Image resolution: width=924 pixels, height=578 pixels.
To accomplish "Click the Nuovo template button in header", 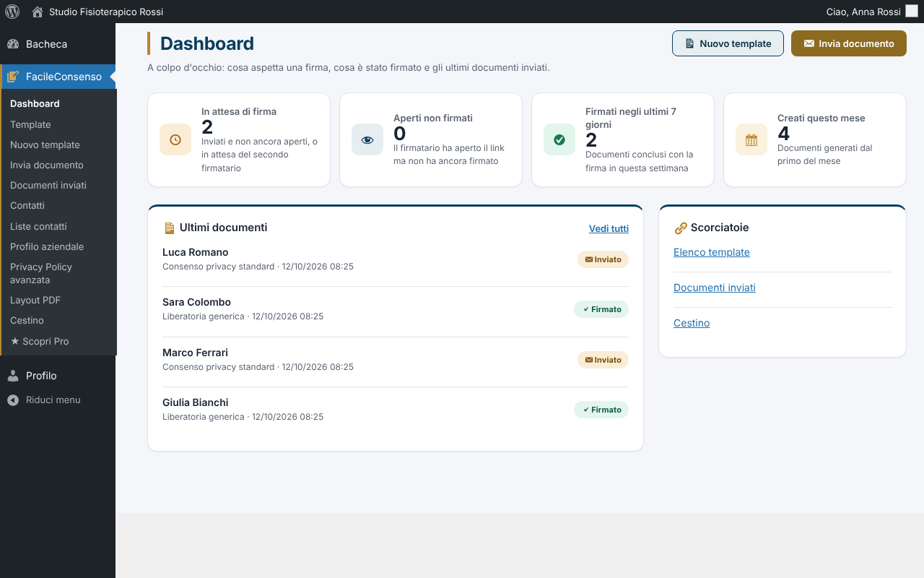I will [728, 43].
